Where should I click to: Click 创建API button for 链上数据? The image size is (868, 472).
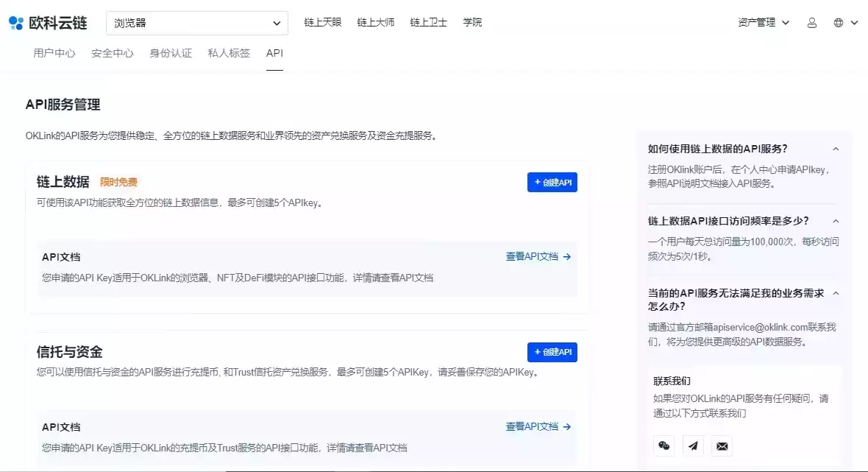coord(552,183)
